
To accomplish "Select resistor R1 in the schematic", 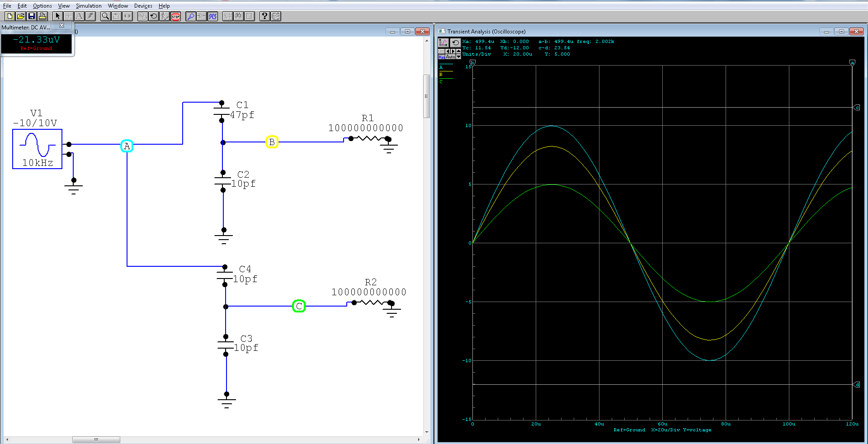I will 369,138.
